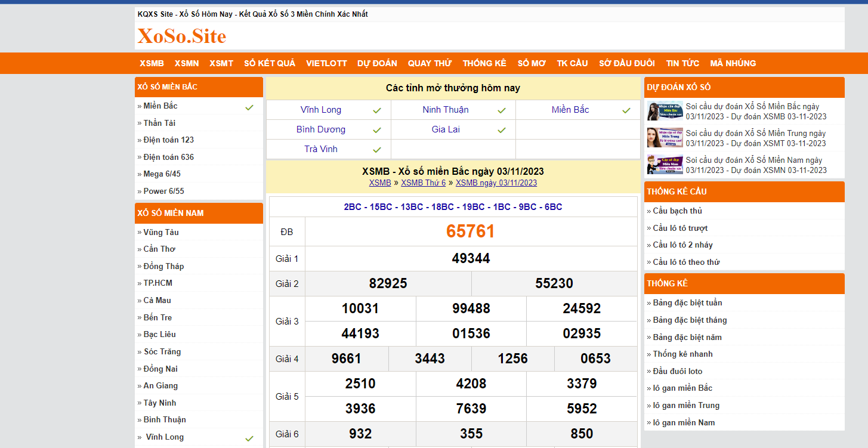Open the MÃ NHÚNG menu item
This screenshot has width=868, height=448.
point(733,63)
